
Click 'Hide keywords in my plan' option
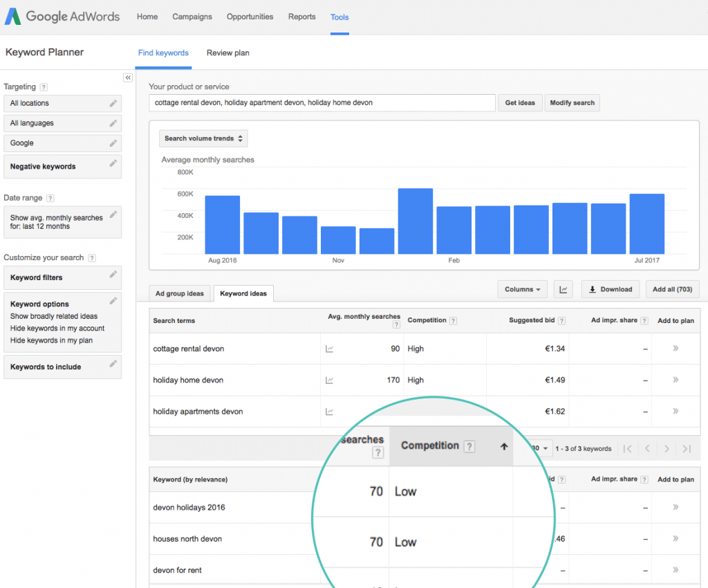point(51,340)
